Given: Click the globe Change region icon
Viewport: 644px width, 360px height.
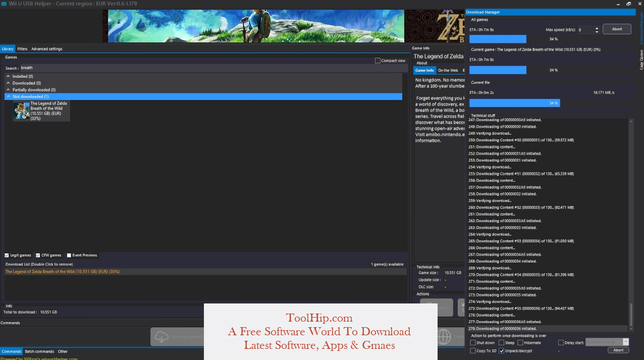Looking at the screenshot, I should [x=444, y=336].
